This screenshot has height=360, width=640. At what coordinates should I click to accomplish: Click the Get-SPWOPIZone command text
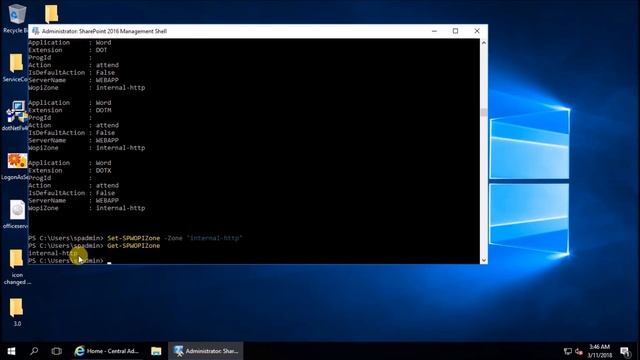[x=134, y=246]
